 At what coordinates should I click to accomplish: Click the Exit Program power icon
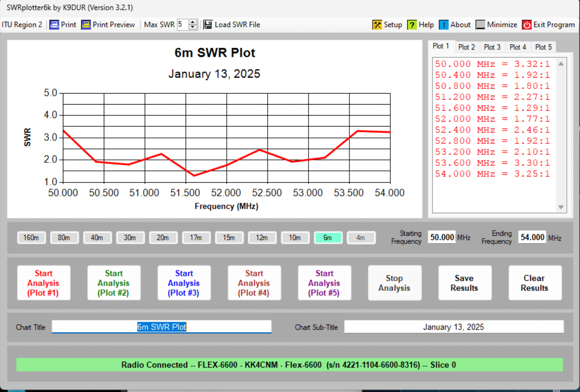tap(527, 25)
